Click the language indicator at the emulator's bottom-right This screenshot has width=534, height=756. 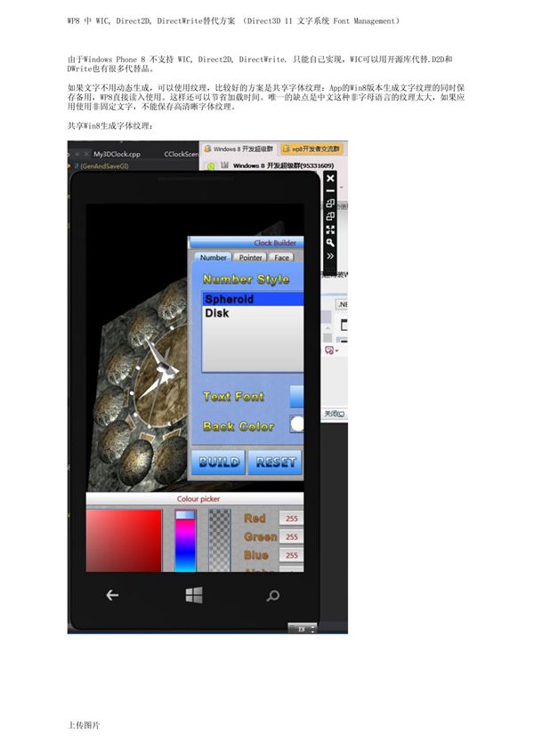point(303,629)
